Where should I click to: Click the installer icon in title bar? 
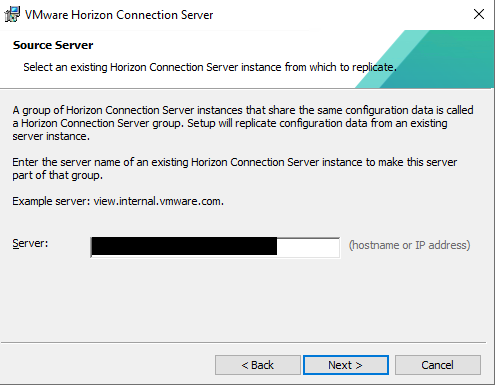(12, 15)
